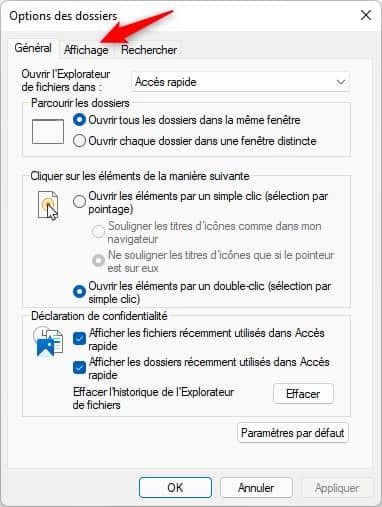Viewport: 382px width, 507px height.
Task: Click the privacy recent files icon
Action: point(48,342)
